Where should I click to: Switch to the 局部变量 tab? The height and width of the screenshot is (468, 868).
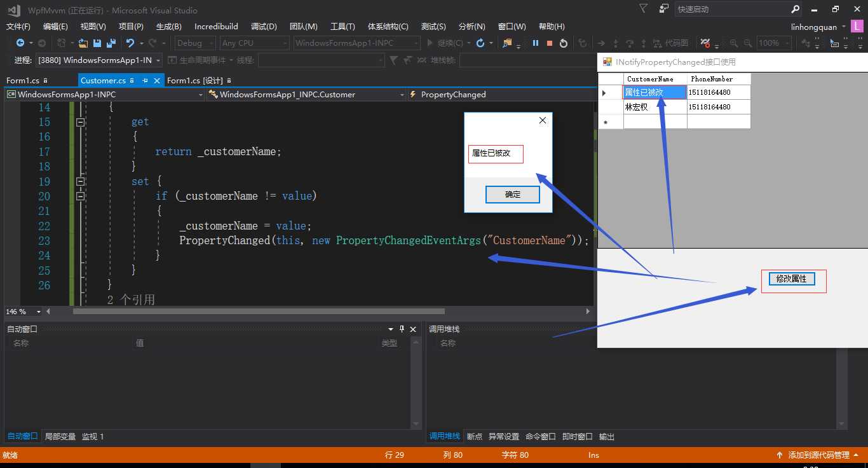point(60,436)
